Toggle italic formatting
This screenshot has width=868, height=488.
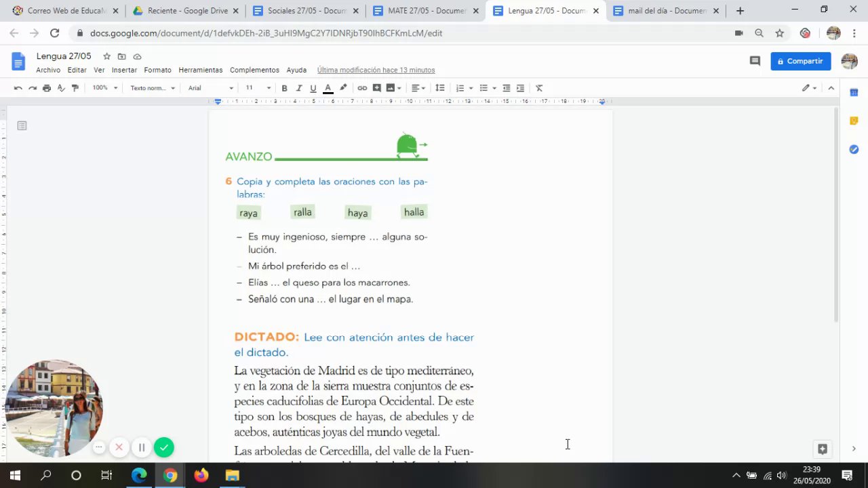click(x=298, y=88)
